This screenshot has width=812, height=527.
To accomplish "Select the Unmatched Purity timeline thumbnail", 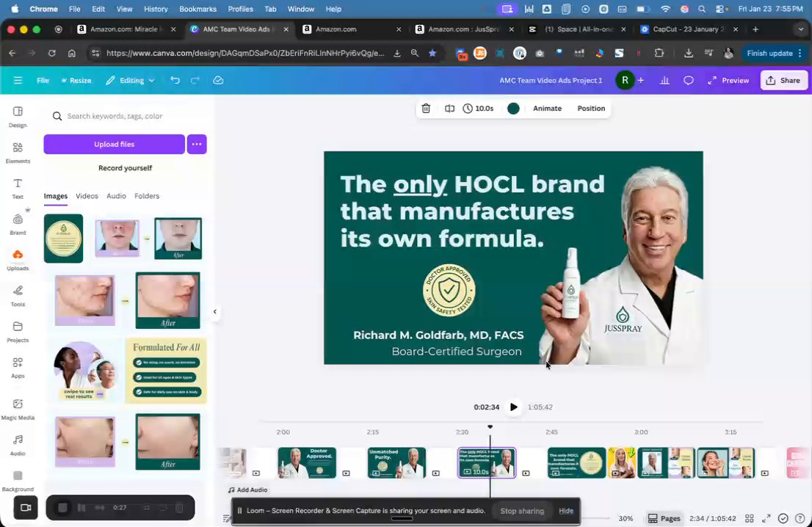I will (x=396, y=462).
